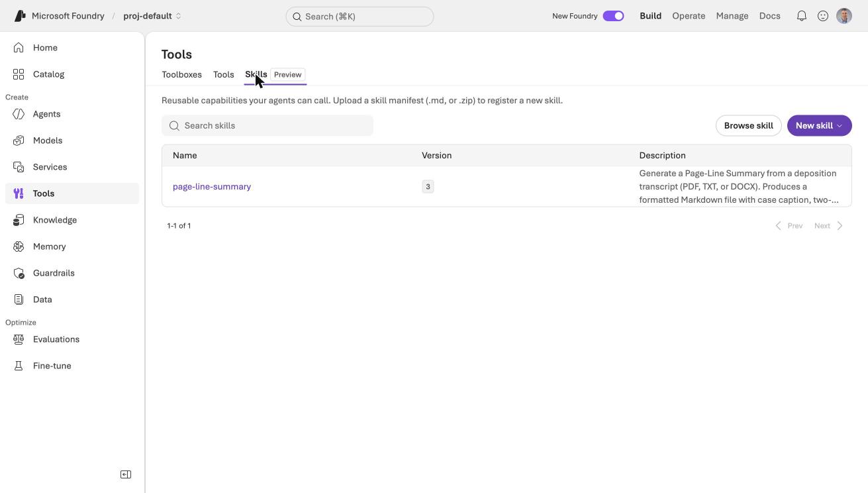Open the page-line-summary skill link
This screenshot has width=868, height=493.
[212, 186]
